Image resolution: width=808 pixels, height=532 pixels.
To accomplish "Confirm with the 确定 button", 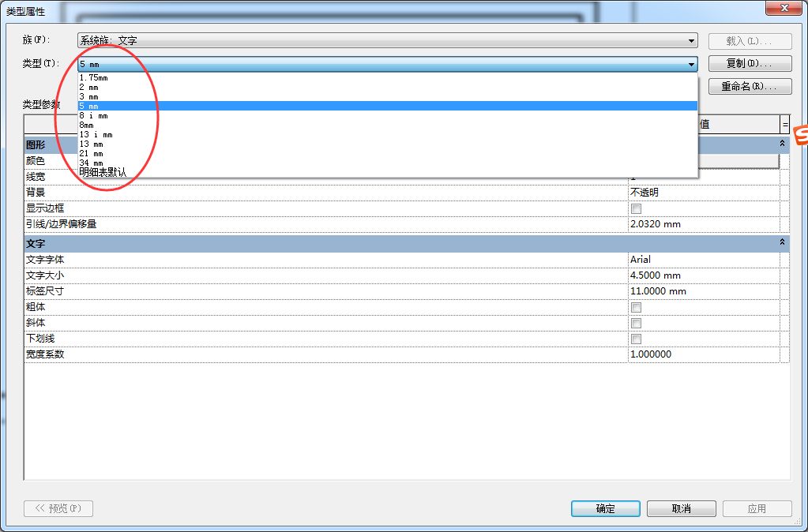I will (x=606, y=509).
